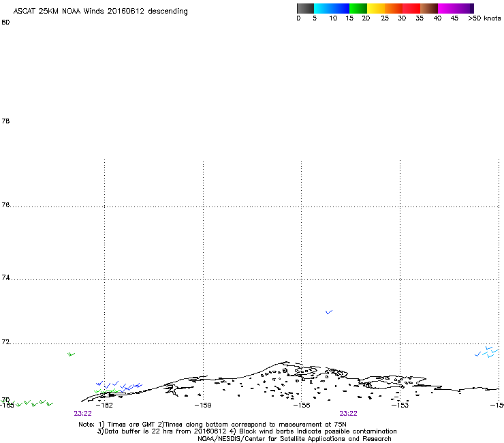Click the blue wind barbs near longitude -162

coord(119,385)
